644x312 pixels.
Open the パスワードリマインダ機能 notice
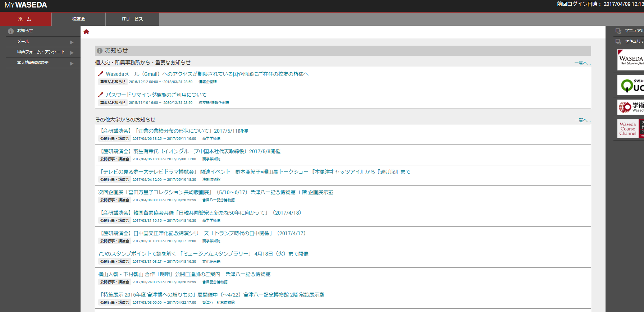pyautogui.click(x=156, y=95)
